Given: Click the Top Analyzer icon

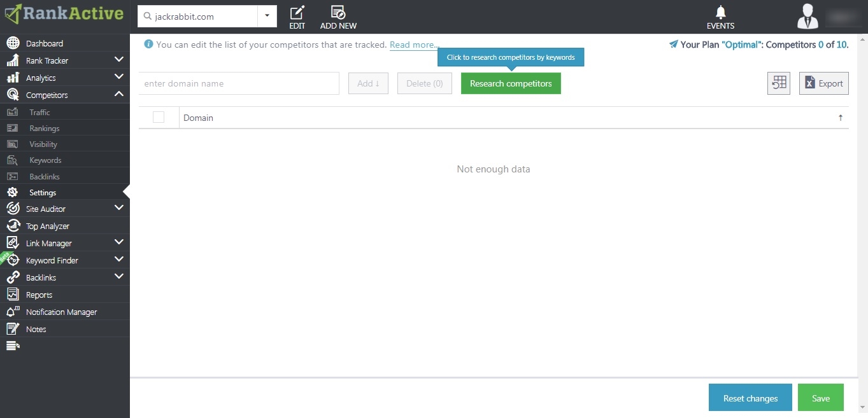Looking at the screenshot, I should pos(13,226).
